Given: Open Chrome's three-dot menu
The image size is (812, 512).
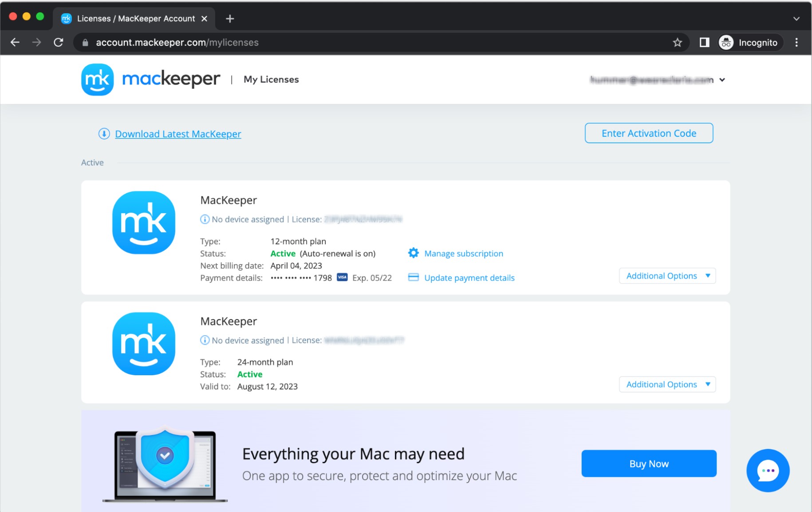Looking at the screenshot, I should point(796,42).
